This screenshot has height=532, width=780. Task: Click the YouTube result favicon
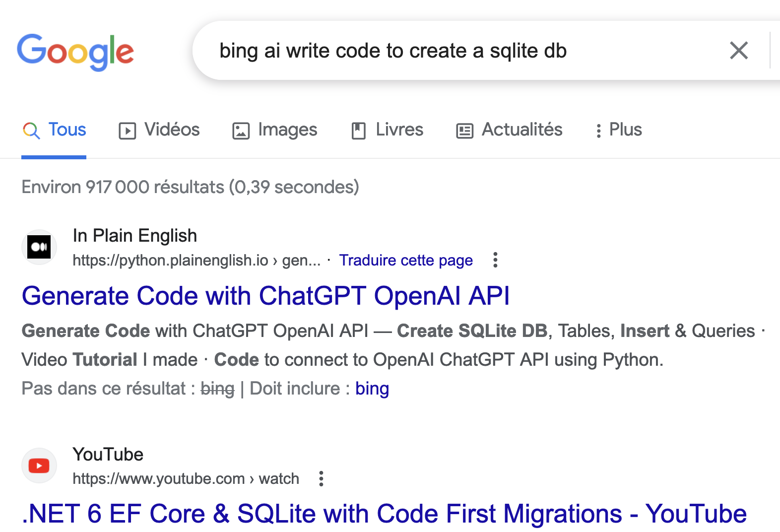pos(39,465)
